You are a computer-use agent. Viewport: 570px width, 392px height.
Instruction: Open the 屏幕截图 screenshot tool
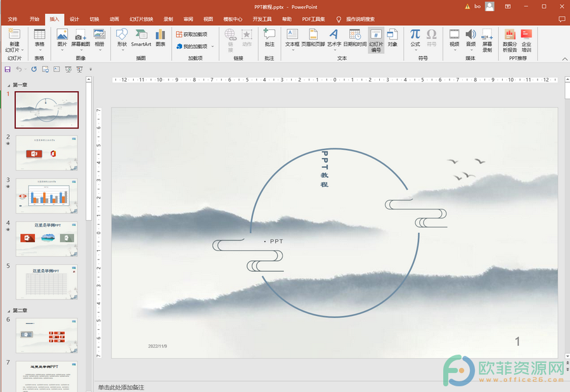pyautogui.click(x=81, y=39)
